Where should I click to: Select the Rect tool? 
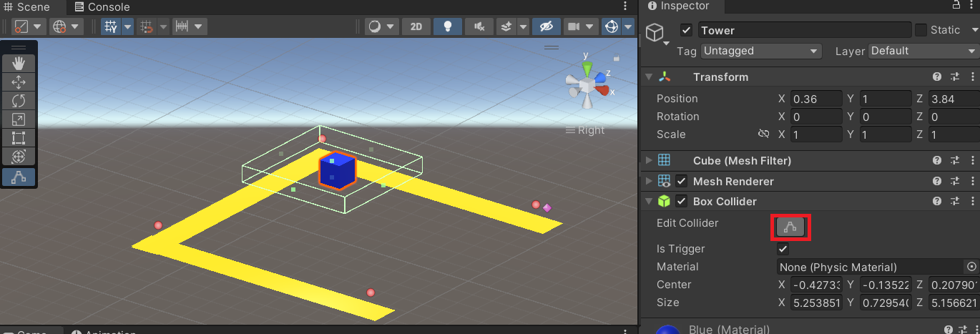[19, 138]
